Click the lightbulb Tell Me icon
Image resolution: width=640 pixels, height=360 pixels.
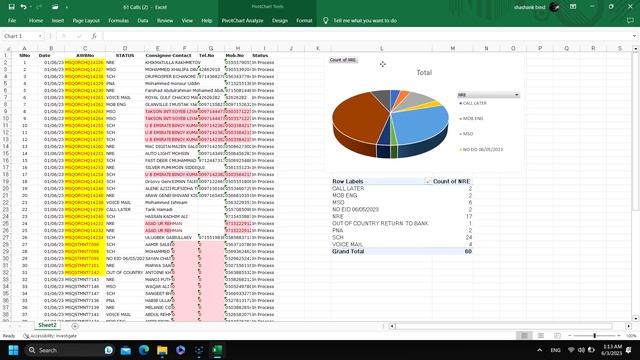pyautogui.click(x=325, y=20)
